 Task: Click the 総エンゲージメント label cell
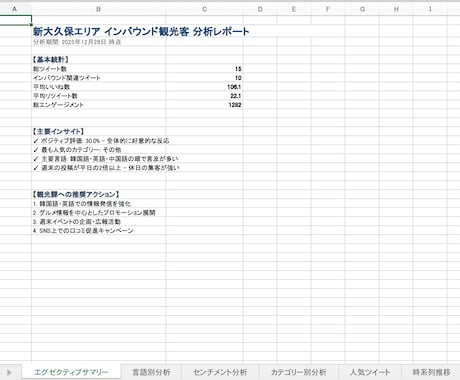click(58, 105)
